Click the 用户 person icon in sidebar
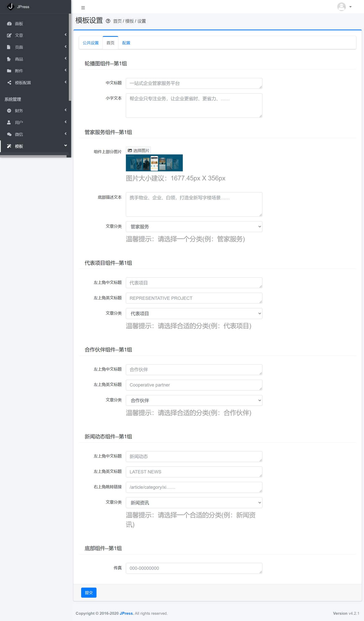The width and height of the screenshot is (364, 621). pyautogui.click(x=9, y=122)
